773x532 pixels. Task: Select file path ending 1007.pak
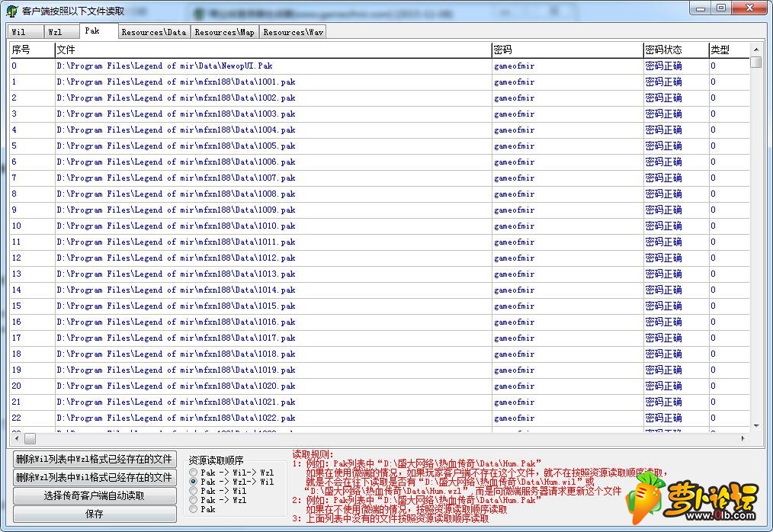[175, 178]
